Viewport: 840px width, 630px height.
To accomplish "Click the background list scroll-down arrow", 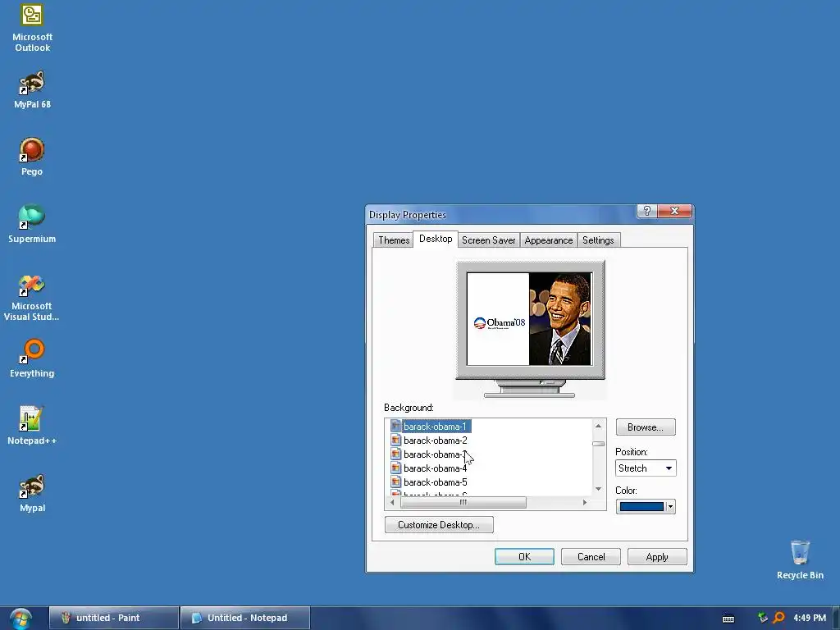I will tap(598, 489).
